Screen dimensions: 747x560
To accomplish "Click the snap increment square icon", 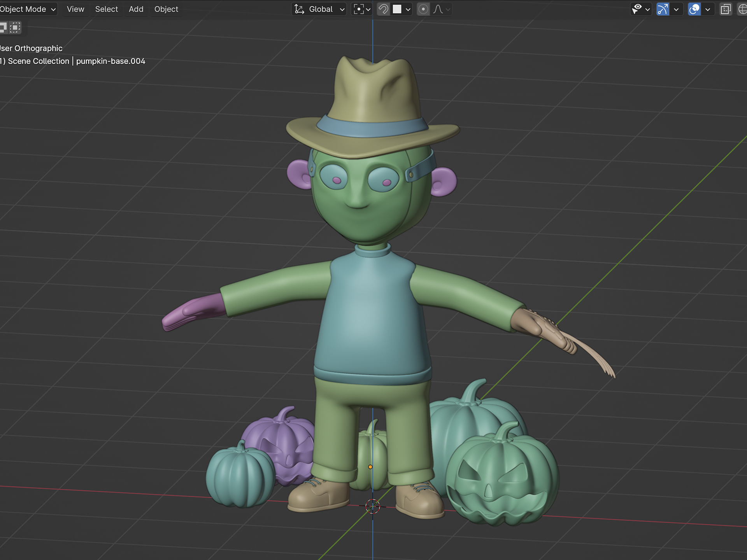I will [397, 9].
